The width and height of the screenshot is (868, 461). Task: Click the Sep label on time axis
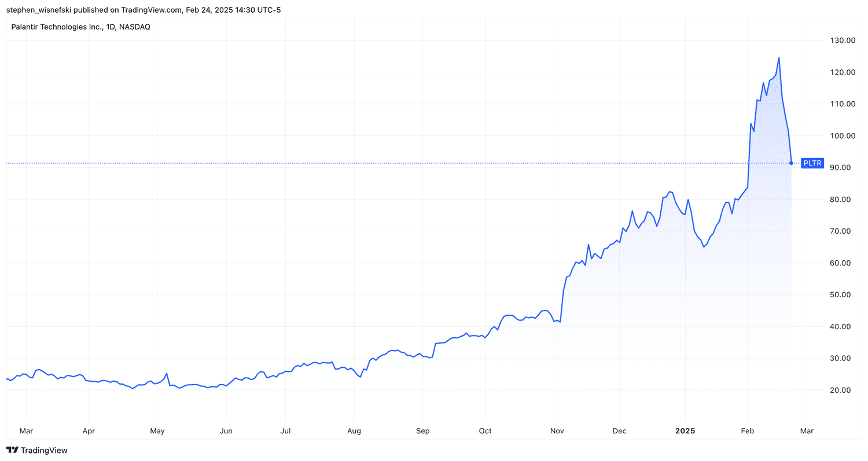423,431
